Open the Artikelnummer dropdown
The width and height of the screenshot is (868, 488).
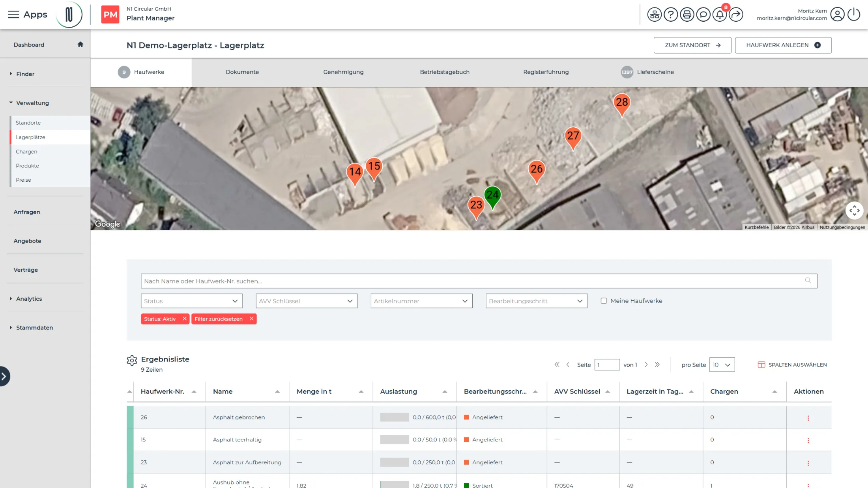coord(421,301)
